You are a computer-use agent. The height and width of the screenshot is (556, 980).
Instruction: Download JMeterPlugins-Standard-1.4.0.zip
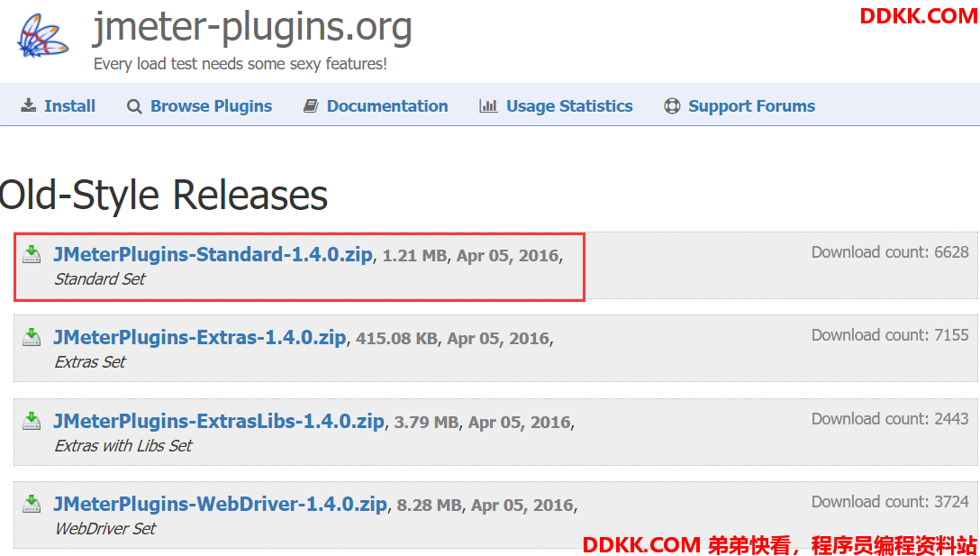coord(213,254)
